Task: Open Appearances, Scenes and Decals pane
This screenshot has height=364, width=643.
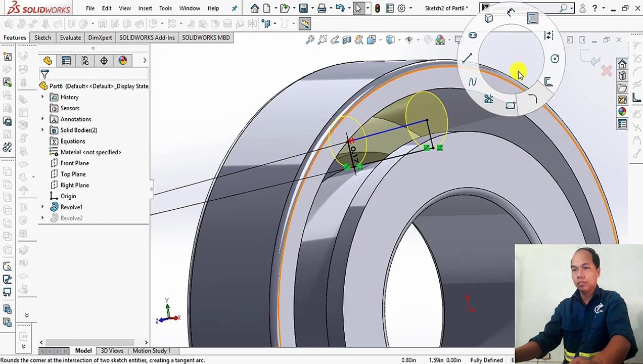Action: click(x=622, y=112)
